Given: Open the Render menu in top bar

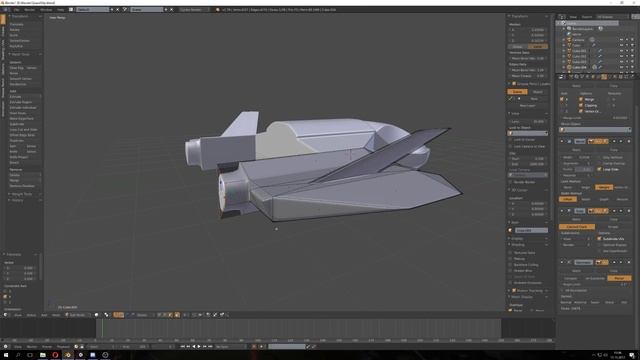Looking at the screenshot, I should 30,9.
